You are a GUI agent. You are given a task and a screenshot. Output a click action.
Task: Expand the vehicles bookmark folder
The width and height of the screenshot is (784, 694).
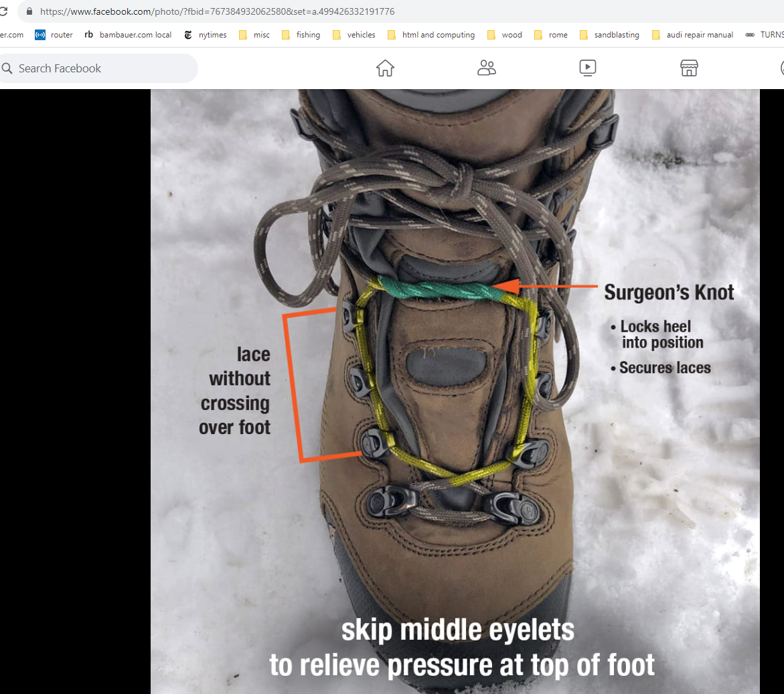354,35
